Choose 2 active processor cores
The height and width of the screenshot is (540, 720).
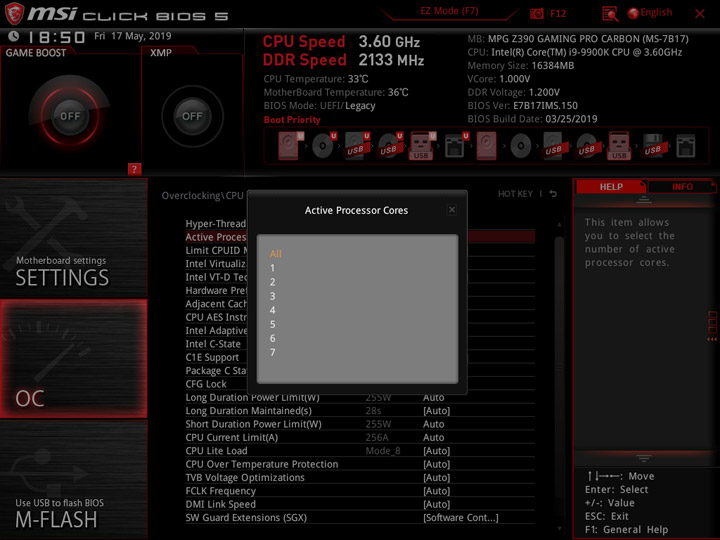pyautogui.click(x=272, y=282)
